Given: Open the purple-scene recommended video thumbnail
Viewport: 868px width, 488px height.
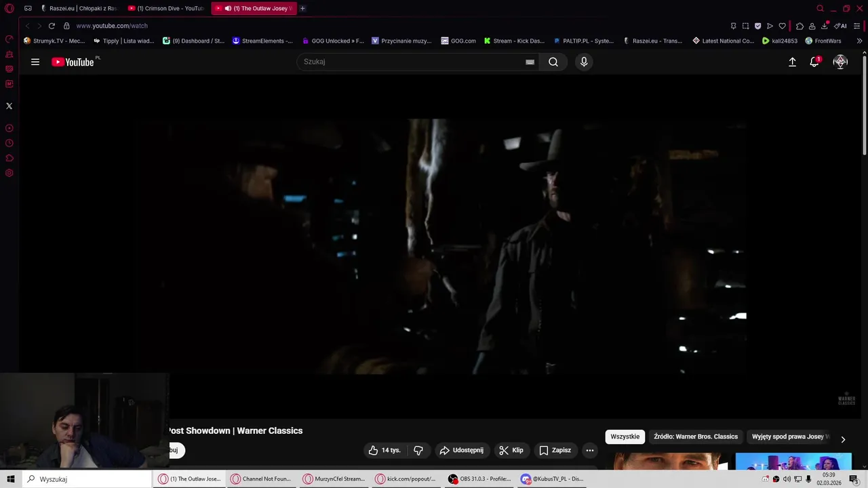Looking at the screenshot, I should [793, 462].
